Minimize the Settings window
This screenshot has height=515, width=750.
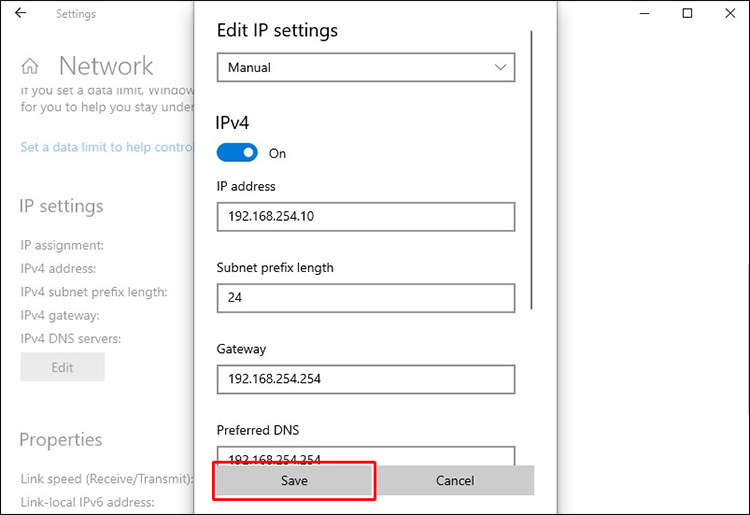(x=641, y=14)
